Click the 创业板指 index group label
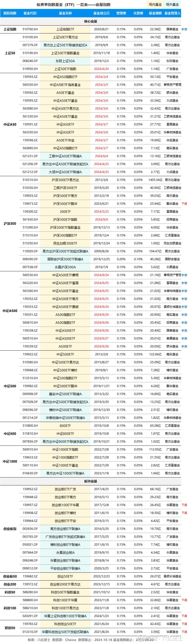The image size is (188, 644). click(x=10, y=529)
